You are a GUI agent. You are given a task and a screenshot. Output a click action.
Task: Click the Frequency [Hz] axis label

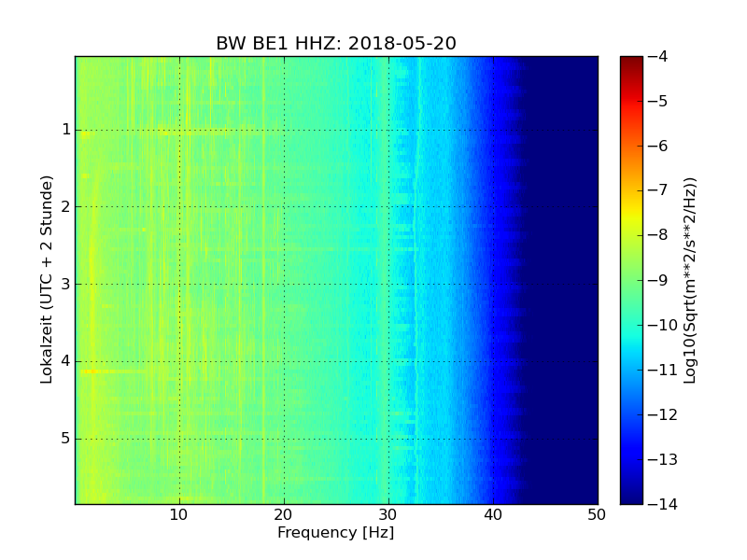[336, 532]
